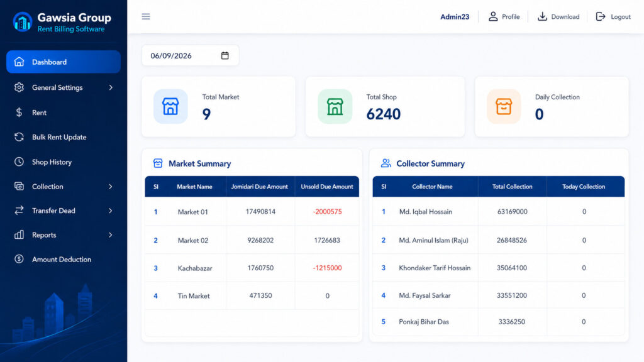The image size is (644, 362).
Task: Expand the Reports submenu chevron
Action: point(111,235)
